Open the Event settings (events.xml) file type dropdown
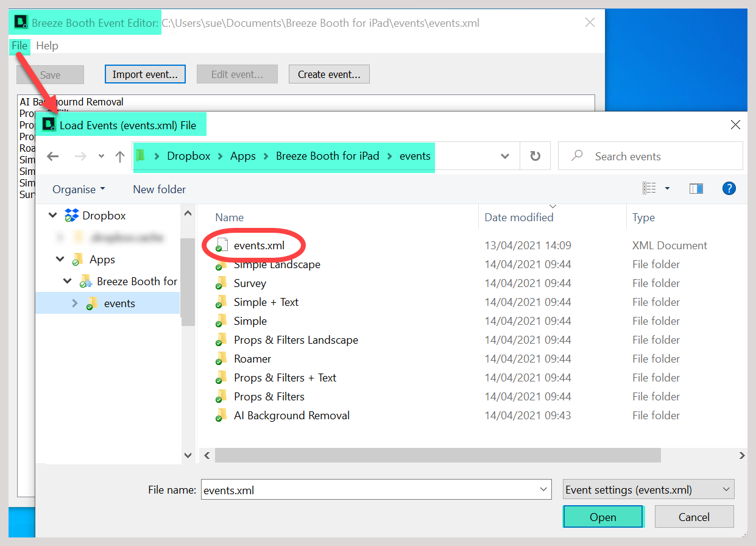756x546 pixels. pos(649,489)
